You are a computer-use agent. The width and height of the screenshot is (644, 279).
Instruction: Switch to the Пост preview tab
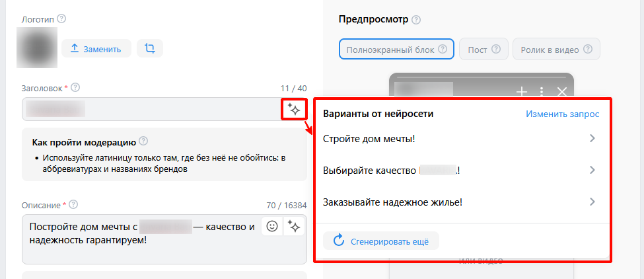coord(483,50)
